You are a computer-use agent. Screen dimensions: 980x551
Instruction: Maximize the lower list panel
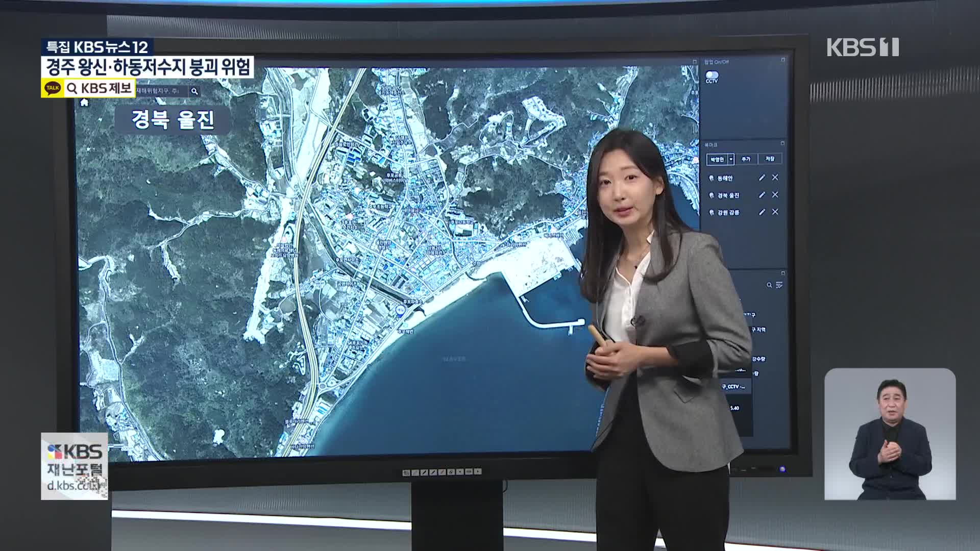click(783, 273)
